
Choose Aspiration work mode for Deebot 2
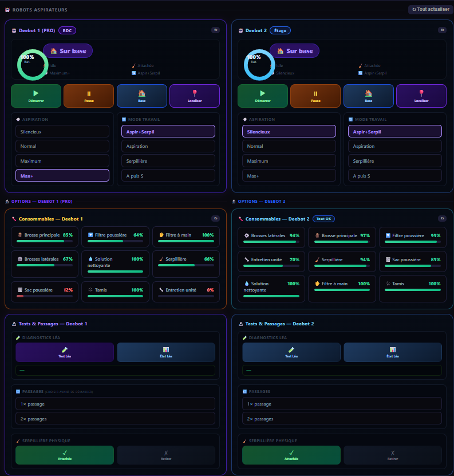pyautogui.click(x=395, y=146)
